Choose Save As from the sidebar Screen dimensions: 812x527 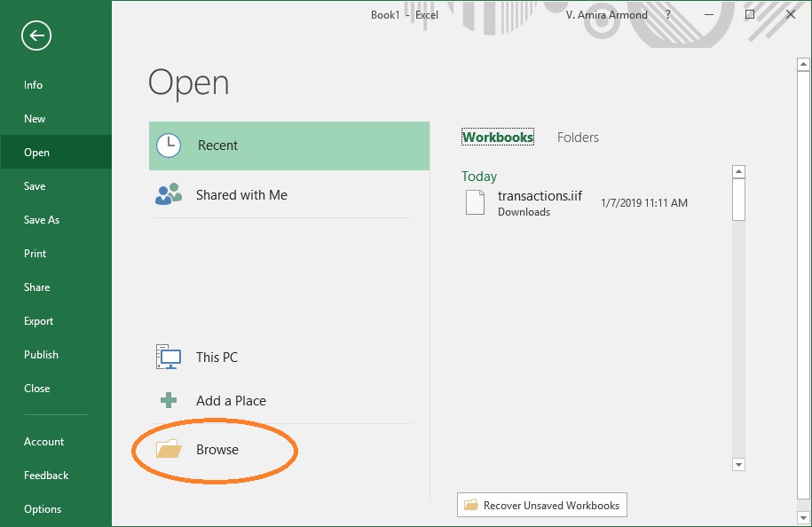click(x=42, y=219)
